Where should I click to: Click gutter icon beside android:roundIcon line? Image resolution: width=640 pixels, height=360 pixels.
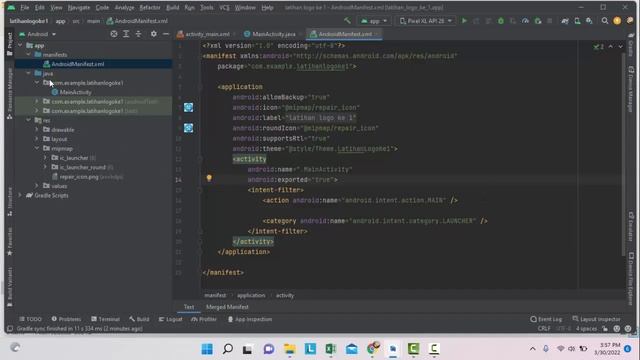tap(189, 128)
